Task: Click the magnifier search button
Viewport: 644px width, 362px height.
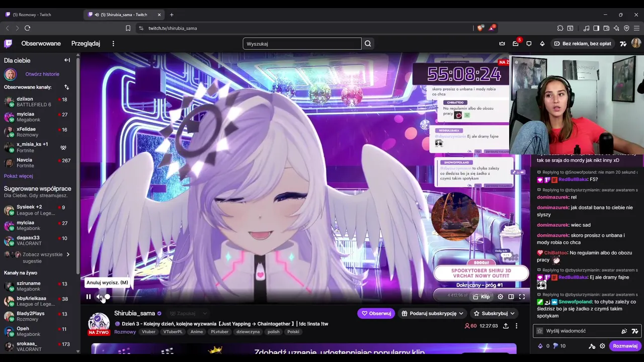Action: click(x=368, y=44)
